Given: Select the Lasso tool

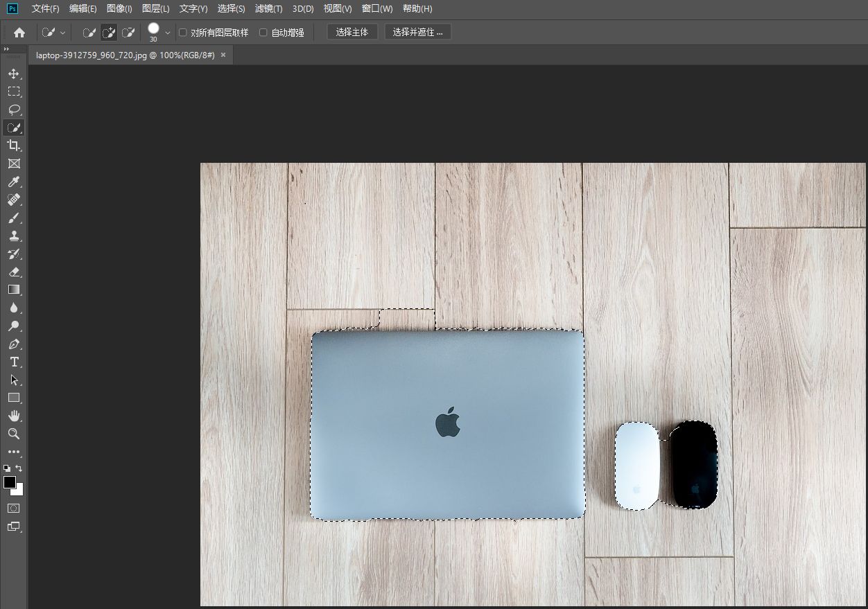Looking at the screenshot, I should coord(14,109).
